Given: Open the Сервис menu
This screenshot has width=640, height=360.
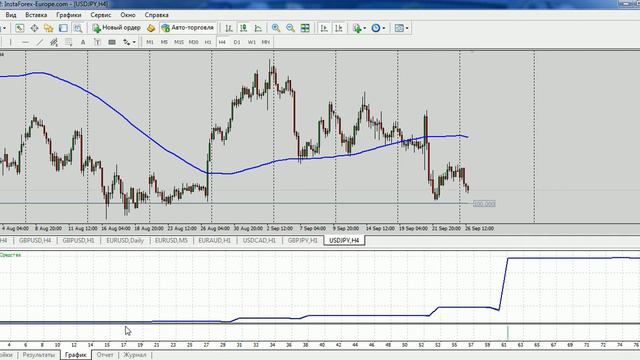Looking at the screenshot, I should tap(101, 15).
